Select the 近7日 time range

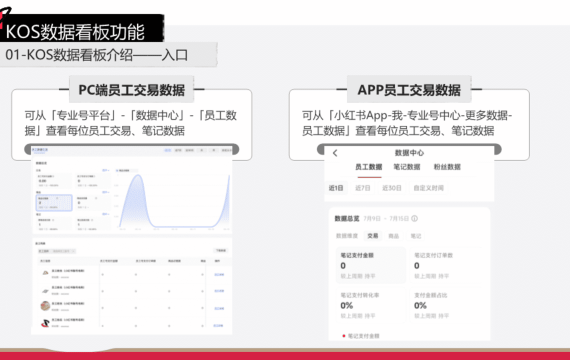click(x=363, y=188)
